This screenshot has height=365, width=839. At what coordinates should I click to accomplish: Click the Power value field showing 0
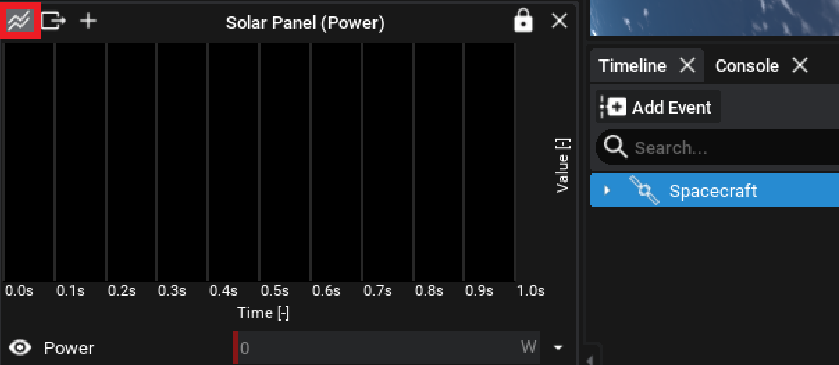pyautogui.click(x=386, y=348)
